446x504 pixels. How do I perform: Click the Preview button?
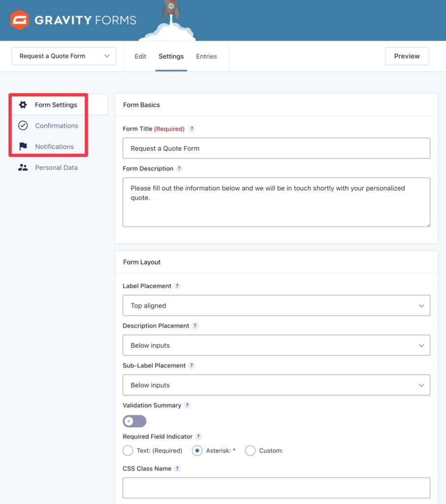click(407, 56)
